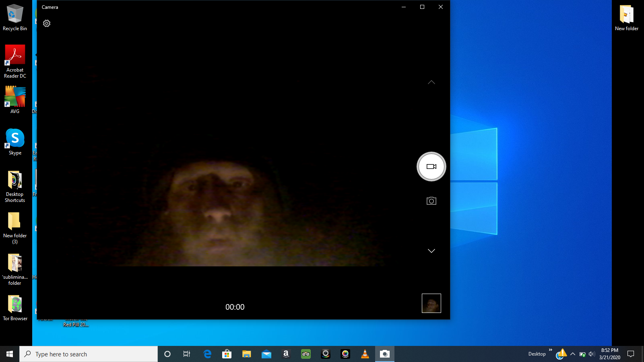Switch to photo capture mode
This screenshot has height=362, width=644.
click(x=431, y=201)
